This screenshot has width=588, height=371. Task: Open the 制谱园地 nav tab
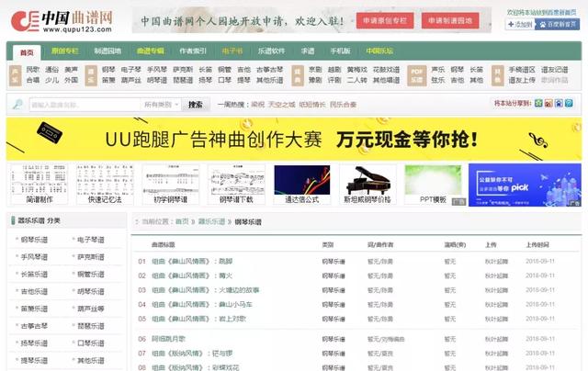pos(107,51)
